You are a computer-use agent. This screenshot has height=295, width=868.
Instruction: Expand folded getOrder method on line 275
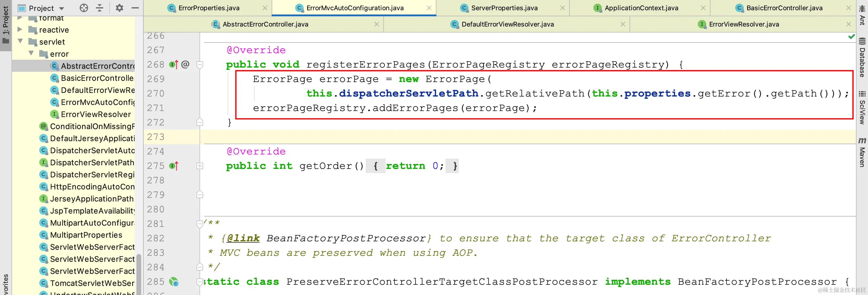coord(200,166)
